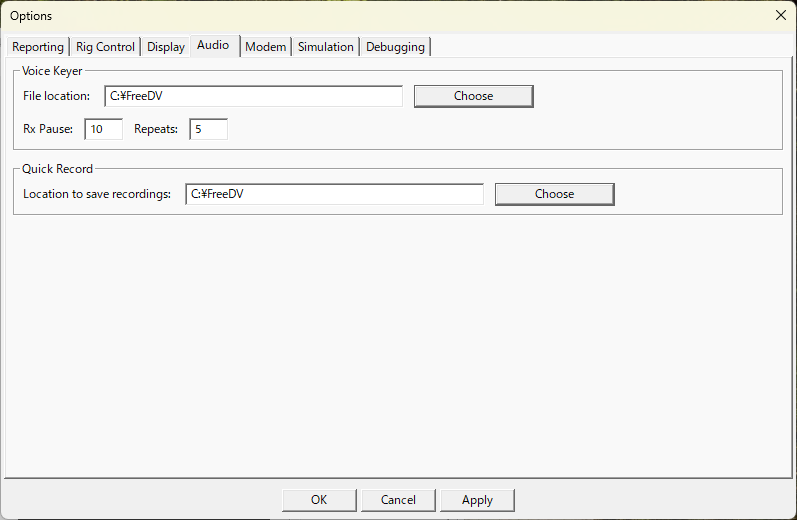Click the Rx Pause input field
This screenshot has height=520, width=797.
[104, 129]
